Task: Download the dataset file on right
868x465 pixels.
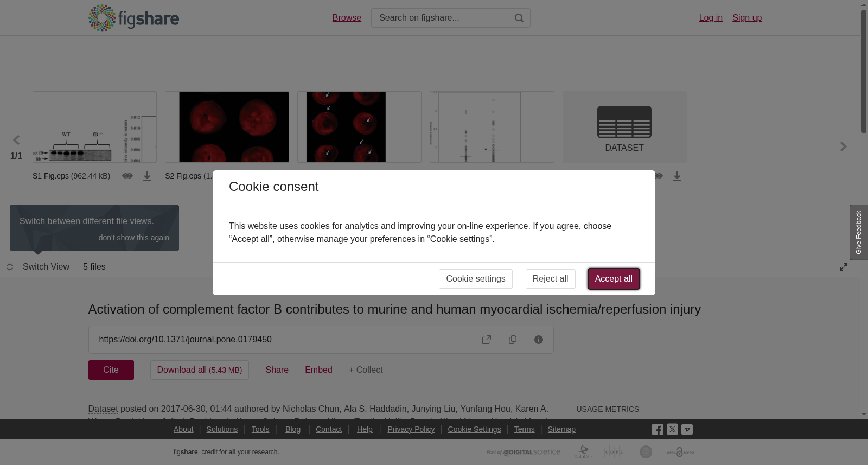Action: 677,176
